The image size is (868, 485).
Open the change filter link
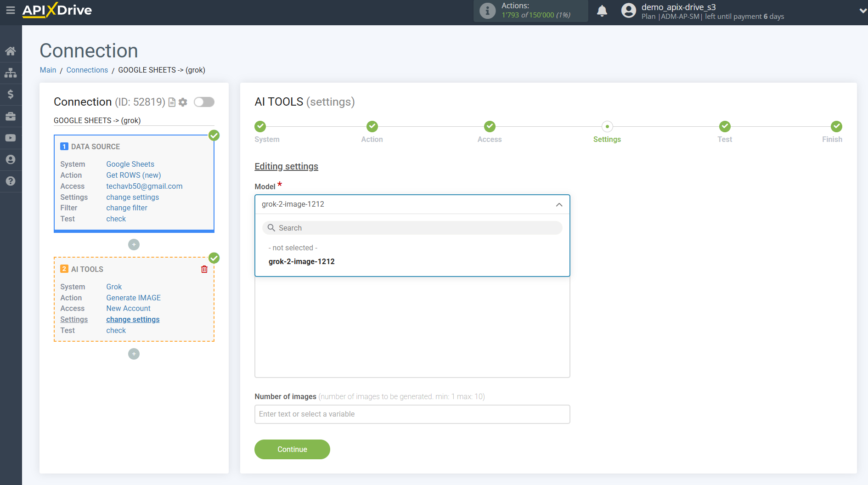126,208
